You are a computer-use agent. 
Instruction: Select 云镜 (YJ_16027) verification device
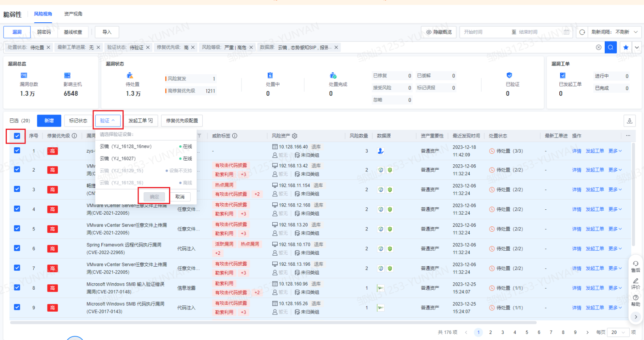pyautogui.click(x=118, y=159)
